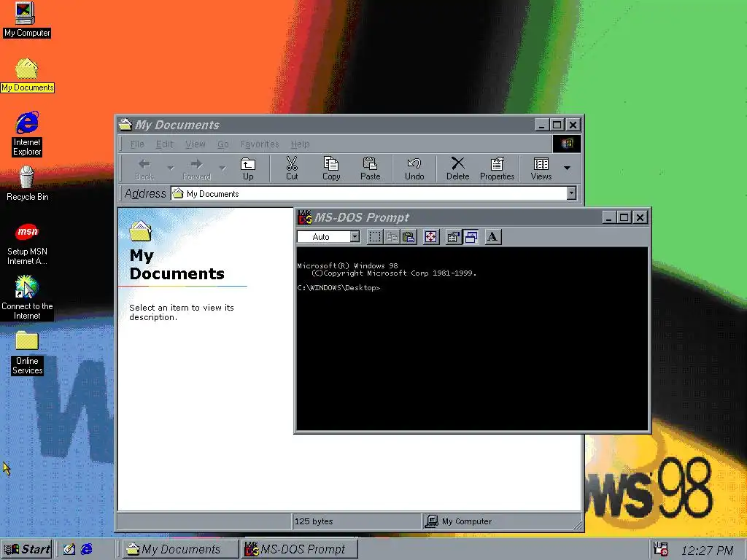Viewport: 747px width, 560px height.
Task: Click the Paste icon in MS-DOS toolbar
Action: click(x=409, y=237)
